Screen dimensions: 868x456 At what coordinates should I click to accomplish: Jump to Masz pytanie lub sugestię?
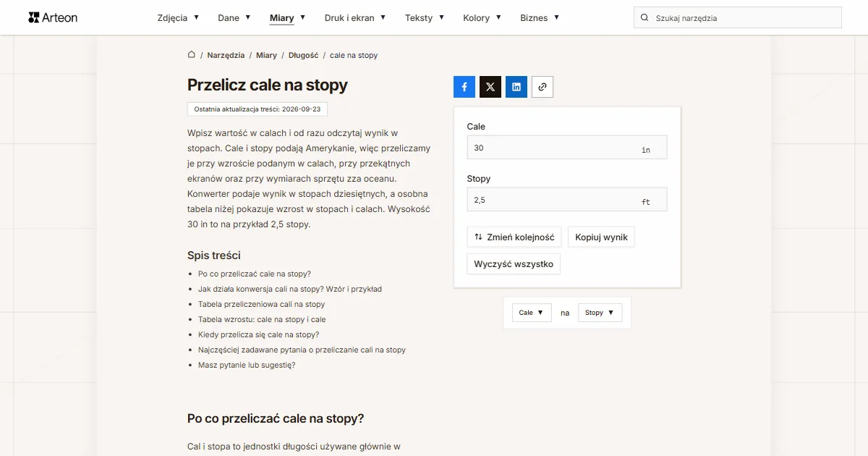[247, 365]
